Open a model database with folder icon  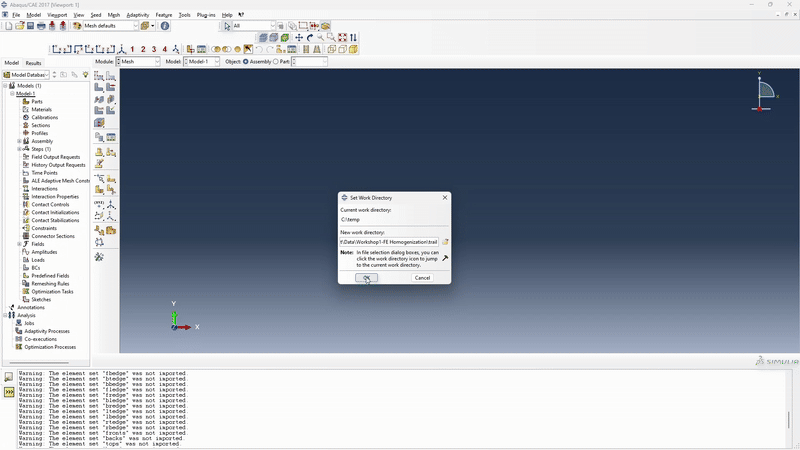(19, 26)
